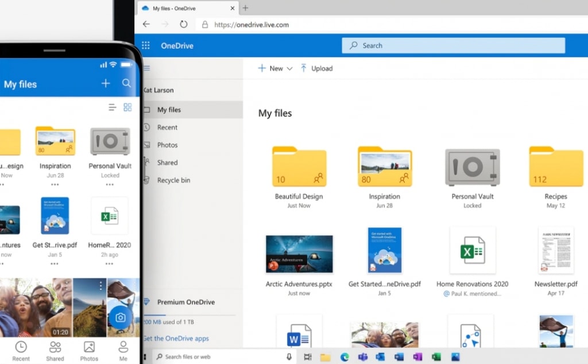Click the Paul K. mentioned... note

pos(472,293)
